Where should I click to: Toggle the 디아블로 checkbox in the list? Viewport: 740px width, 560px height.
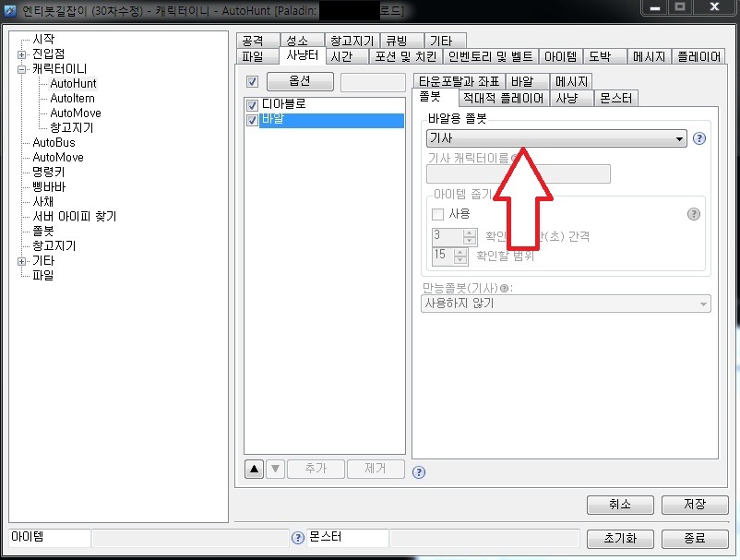point(253,105)
